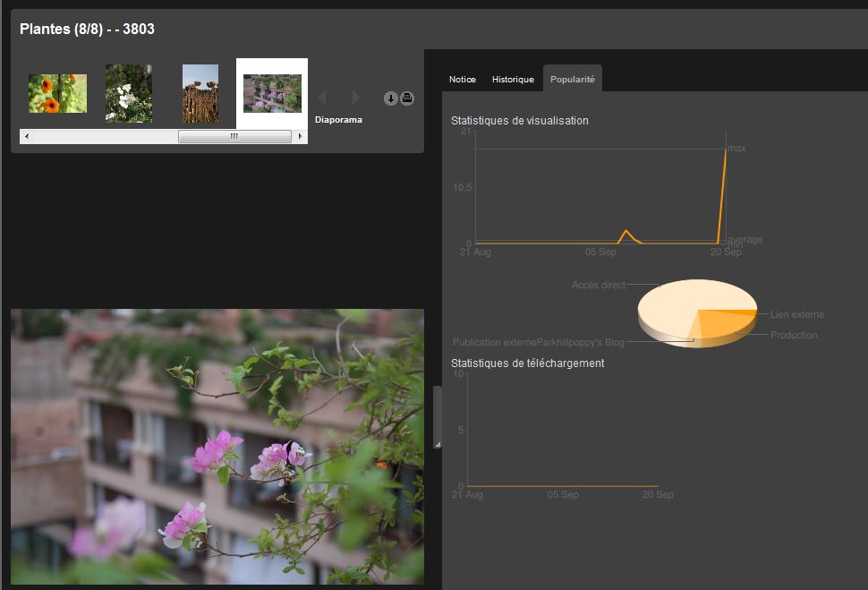
Task: Select the dried sunflowers thumbnail
Action: coord(200,93)
